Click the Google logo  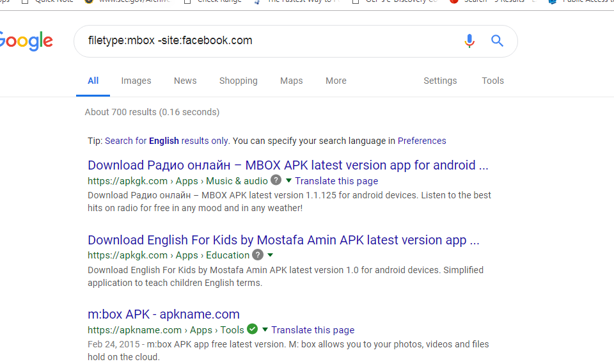(26, 41)
